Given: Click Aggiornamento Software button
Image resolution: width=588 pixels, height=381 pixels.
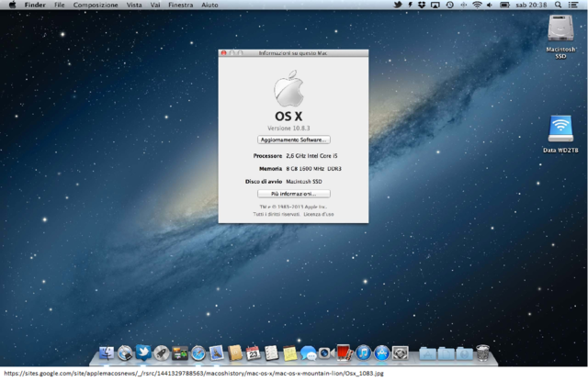Looking at the screenshot, I should pyautogui.click(x=294, y=140).
